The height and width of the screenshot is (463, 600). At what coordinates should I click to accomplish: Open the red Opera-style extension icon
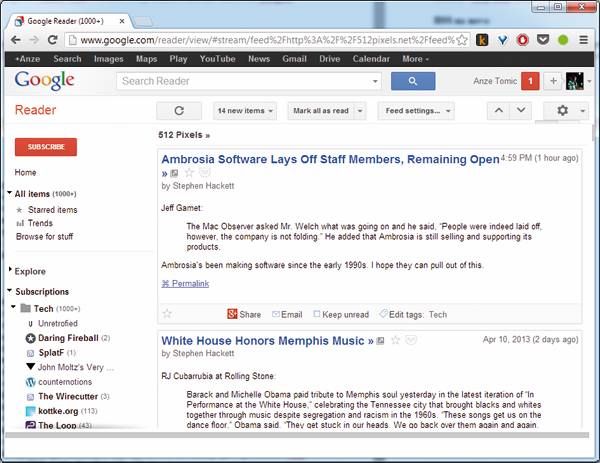(523, 40)
